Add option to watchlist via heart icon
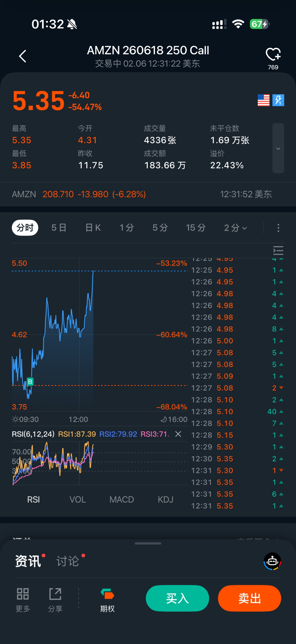Viewport: 296px width, 644px height. click(273, 55)
